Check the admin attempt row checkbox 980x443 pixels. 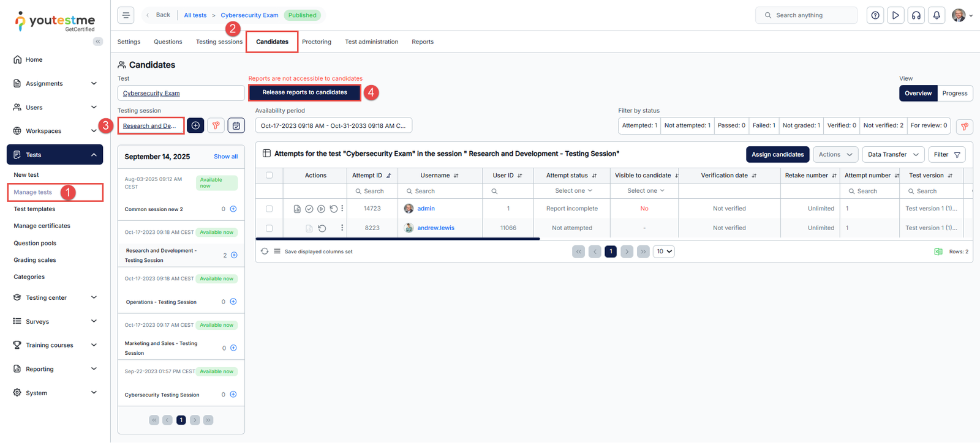(x=269, y=209)
